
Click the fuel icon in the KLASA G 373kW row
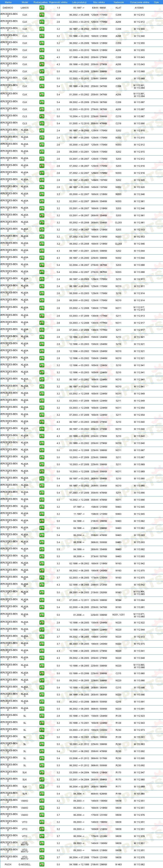coord(41,556)
